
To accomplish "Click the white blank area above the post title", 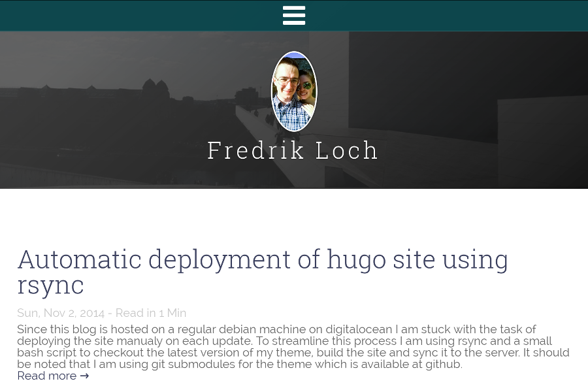I will tap(294, 216).
